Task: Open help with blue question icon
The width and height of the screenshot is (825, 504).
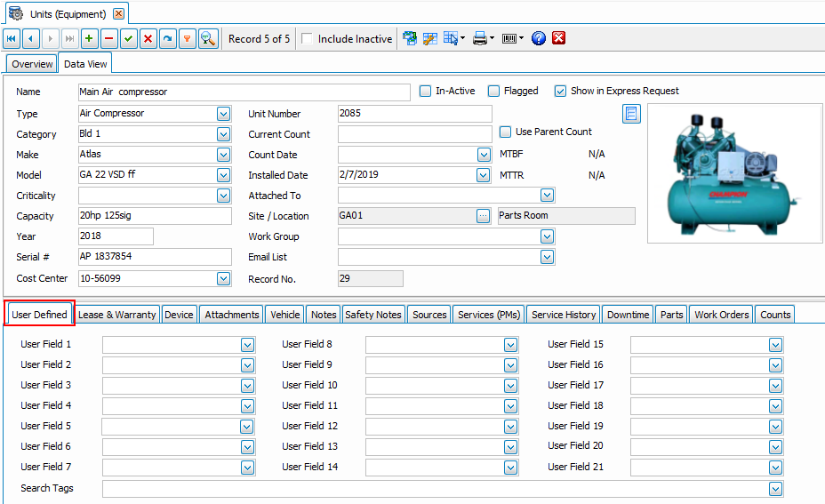Action: [538, 38]
